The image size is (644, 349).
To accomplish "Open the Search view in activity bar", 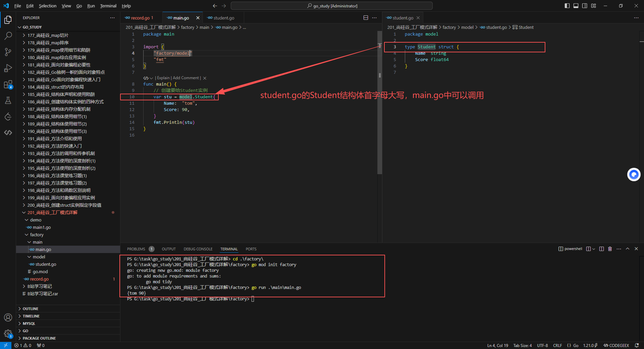I will 8,36.
